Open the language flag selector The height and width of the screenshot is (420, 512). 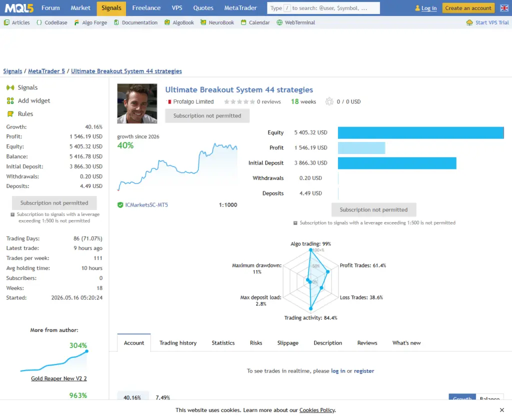click(504, 8)
